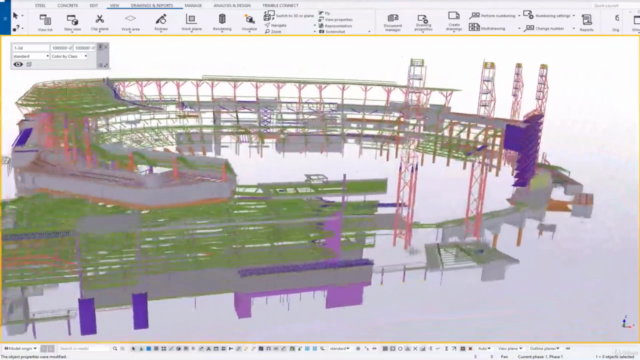
Task: Open the Work plane tool
Action: click(x=191, y=22)
